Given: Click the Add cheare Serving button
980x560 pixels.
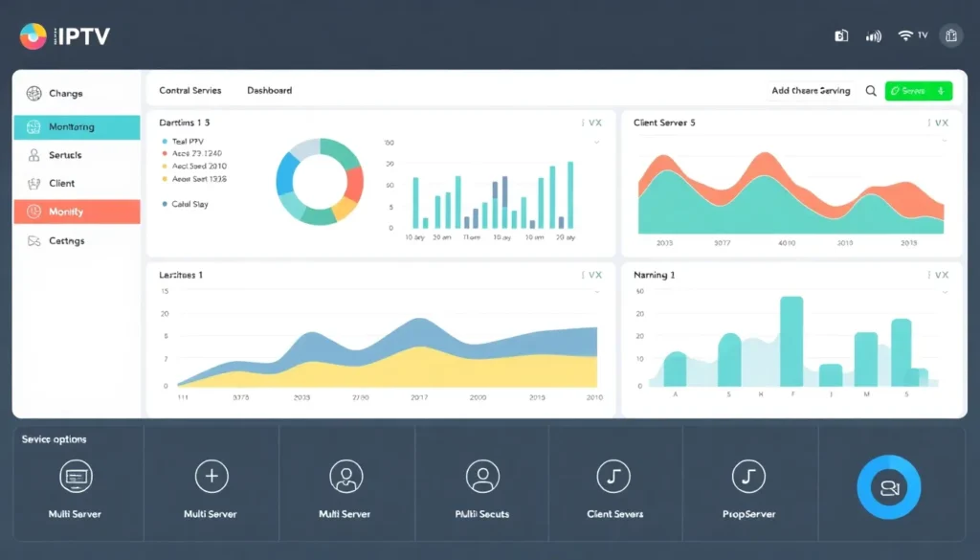Looking at the screenshot, I should pos(811,91).
